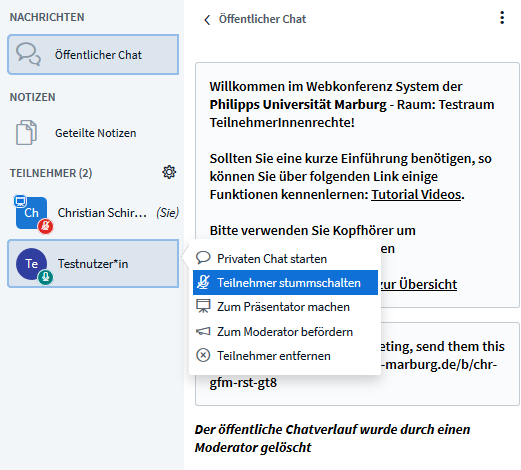521x470 pixels.
Task: Open the Geteilte Notizen entry
Action: tap(93, 133)
